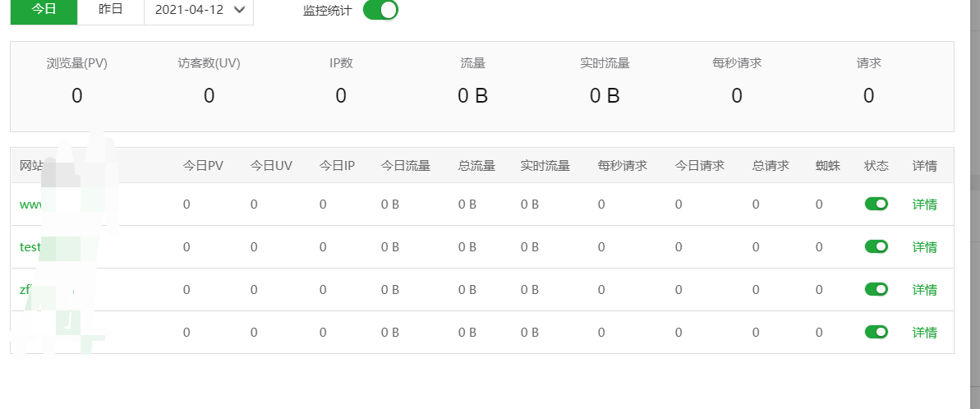
Task: Click the vertical scrollbar on the right
Action: tap(973, 94)
